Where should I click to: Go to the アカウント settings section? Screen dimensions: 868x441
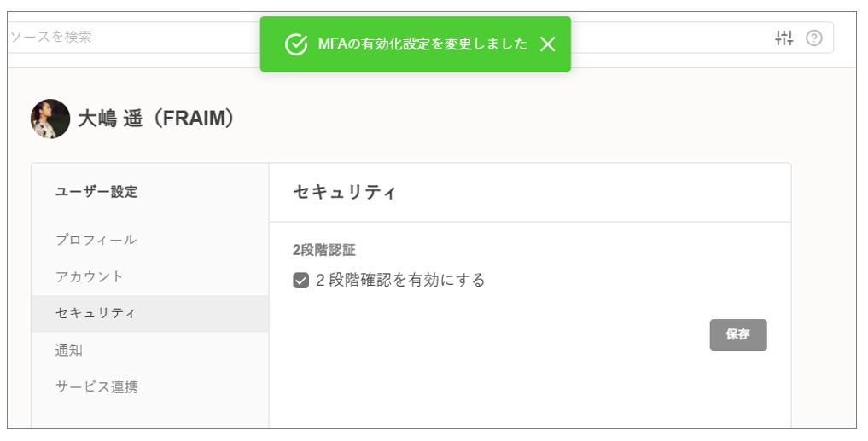pos(90,276)
